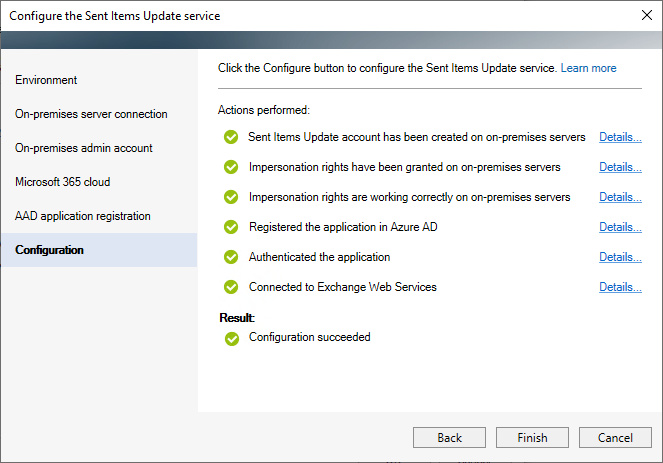View Details for Exchange Web Services connection

(620, 287)
